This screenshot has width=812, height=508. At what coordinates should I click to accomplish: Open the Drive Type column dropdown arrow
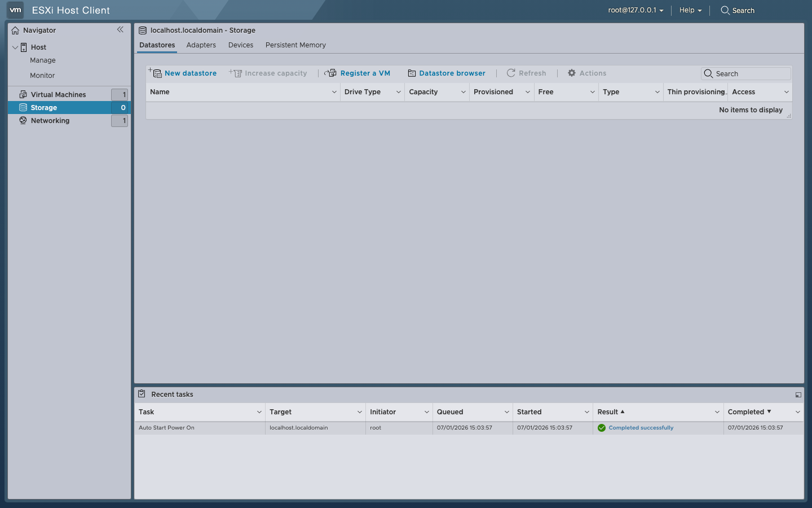pos(399,92)
